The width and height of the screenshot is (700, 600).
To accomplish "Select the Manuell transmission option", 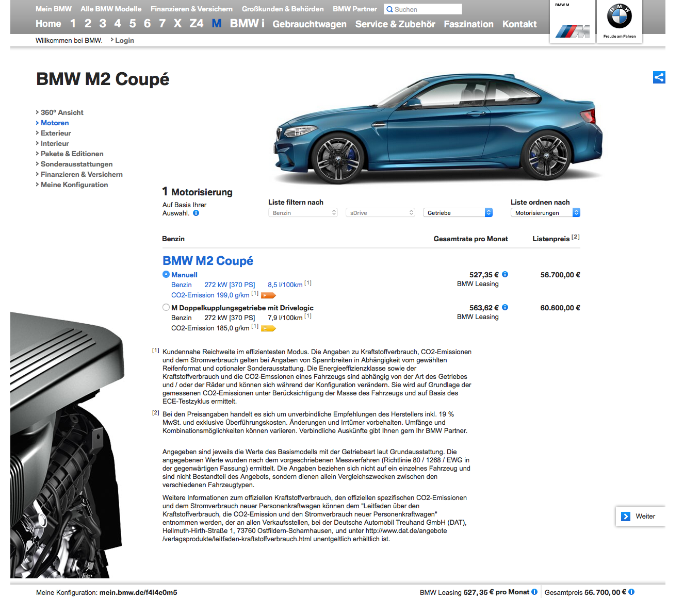I will 166,275.
